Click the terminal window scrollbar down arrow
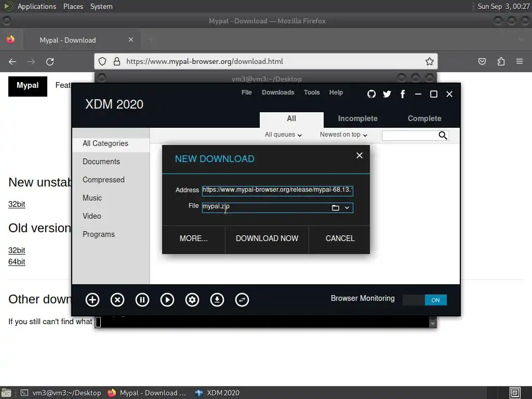The width and height of the screenshot is (532, 399). coord(433,324)
